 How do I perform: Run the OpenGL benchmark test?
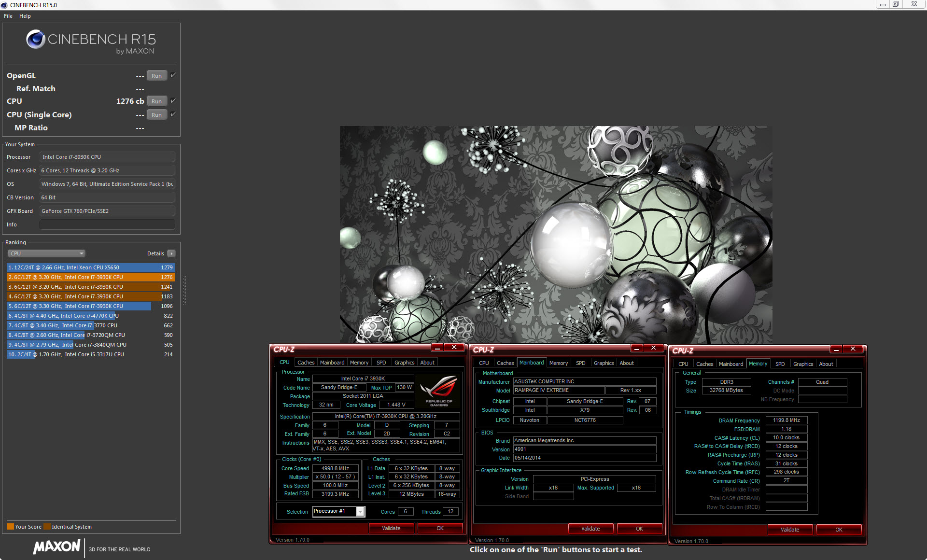coord(156,76)
